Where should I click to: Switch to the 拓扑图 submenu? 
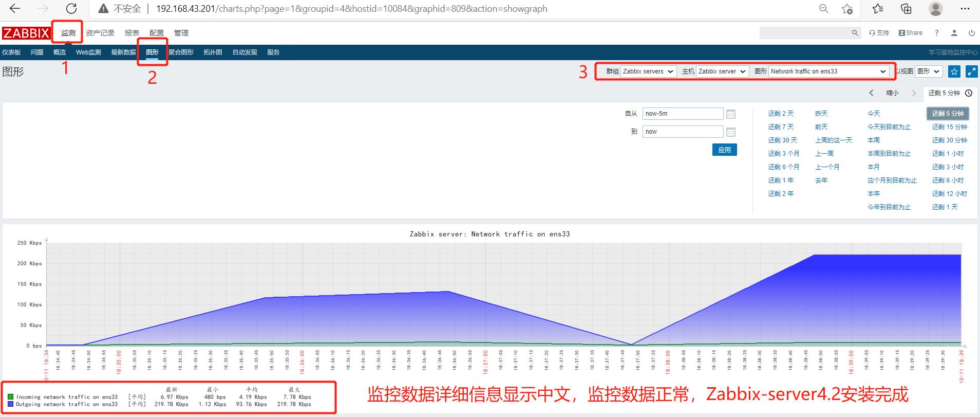pos(213,52)
